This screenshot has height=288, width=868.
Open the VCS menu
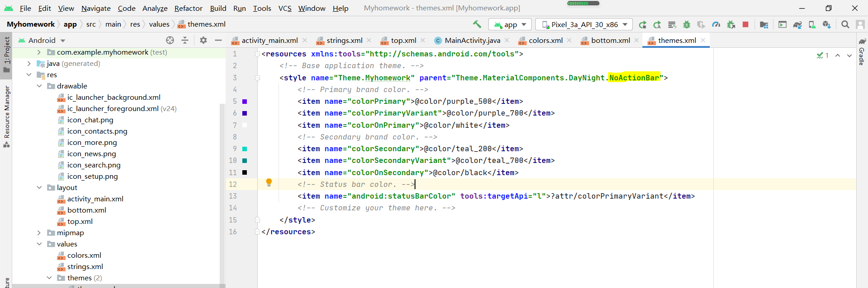[x=285, y=8]
